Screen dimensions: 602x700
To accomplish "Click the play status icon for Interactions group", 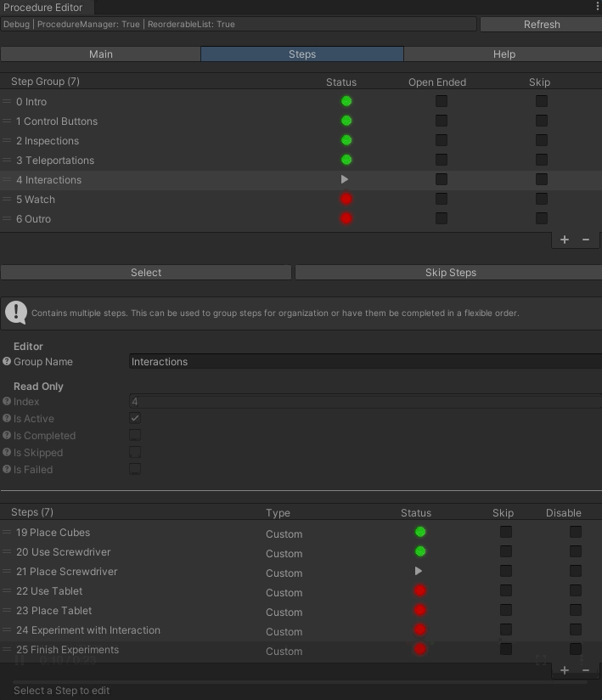I will pyautogui.click(x=345, y=180).
